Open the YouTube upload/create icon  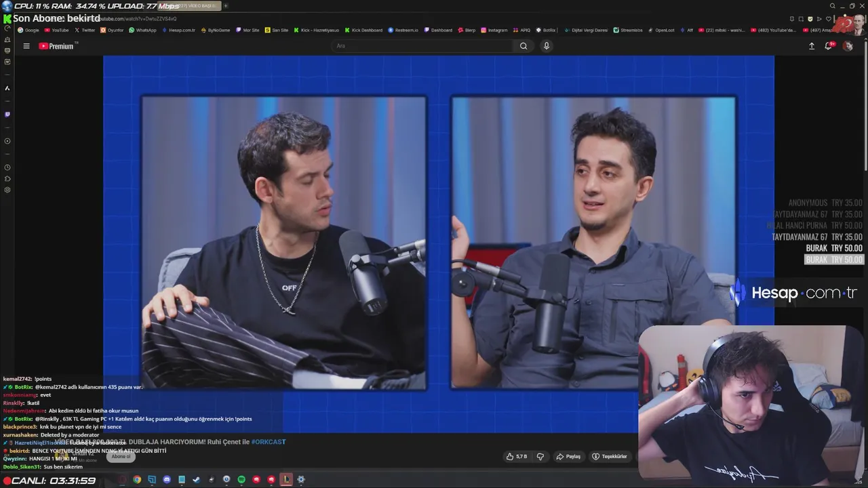point(812,46)
